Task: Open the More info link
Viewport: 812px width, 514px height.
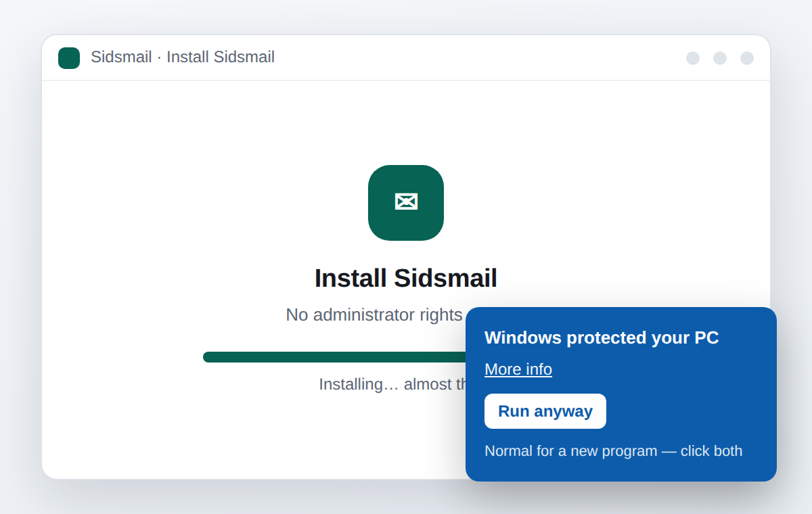Action: (x=518, y=369)
